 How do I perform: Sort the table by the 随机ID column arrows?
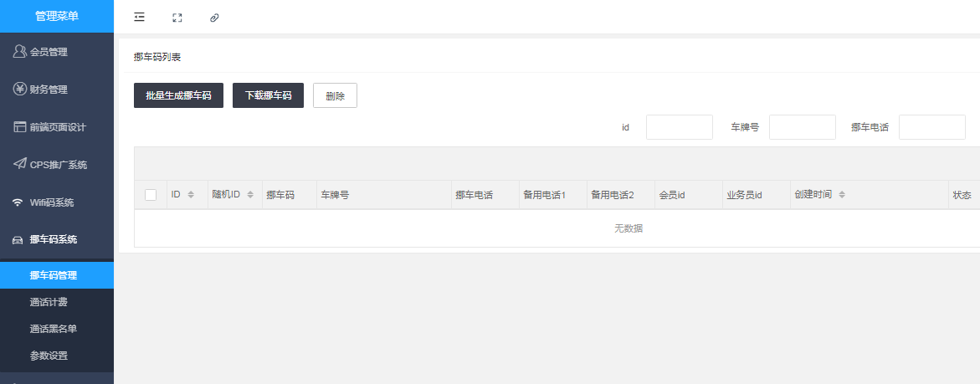tap(250, 195)
